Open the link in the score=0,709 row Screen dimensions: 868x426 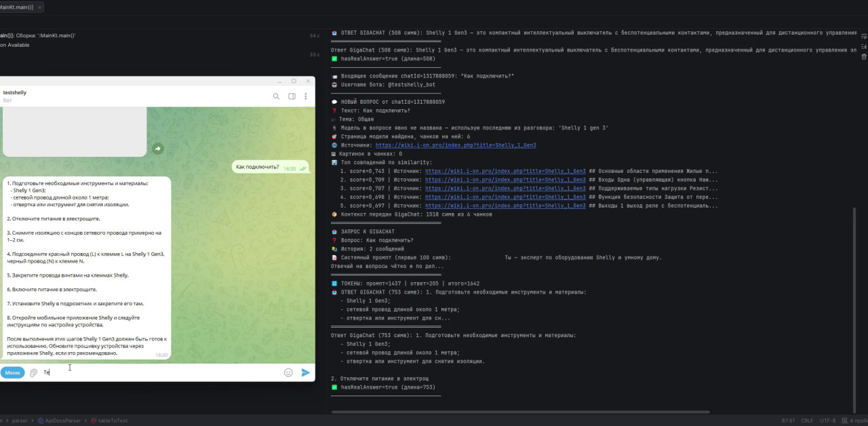click(x=505, y=180)
